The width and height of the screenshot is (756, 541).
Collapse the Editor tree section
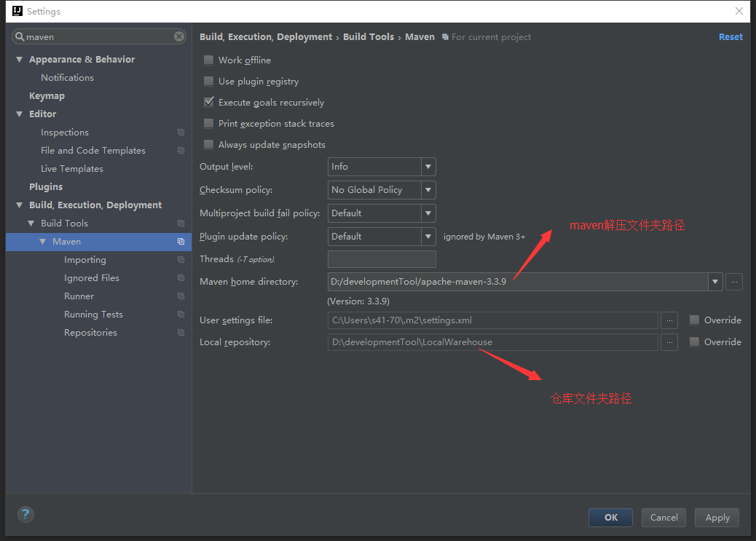(x=19, y=114)
